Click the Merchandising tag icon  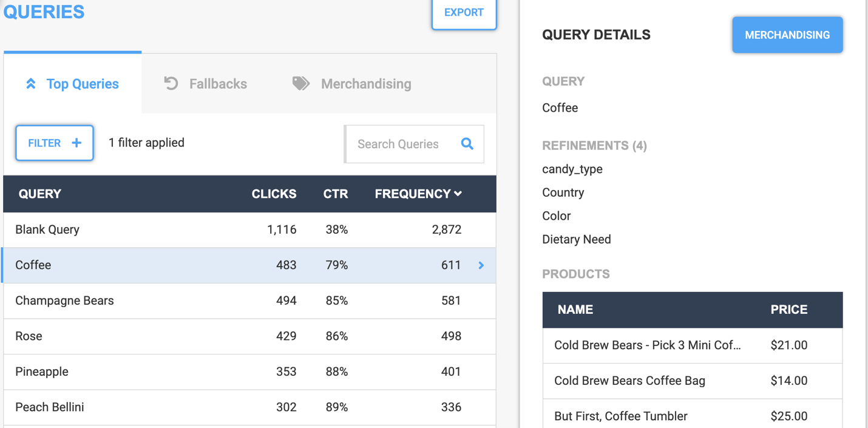tap(301, 83)
